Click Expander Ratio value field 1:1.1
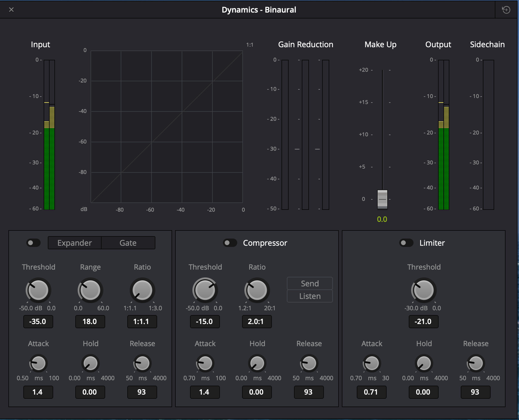The height and width of the screenshot is (420, 519). pyautogui.click(x=142, y=322)
